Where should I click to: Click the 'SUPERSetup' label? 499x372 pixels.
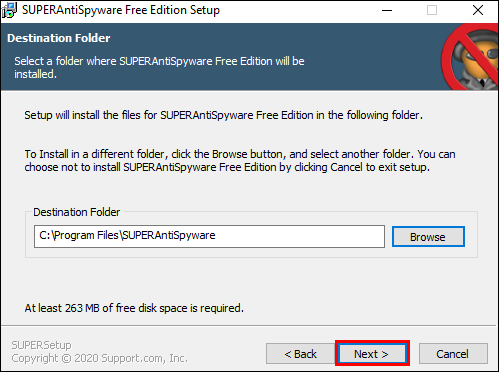41,345
